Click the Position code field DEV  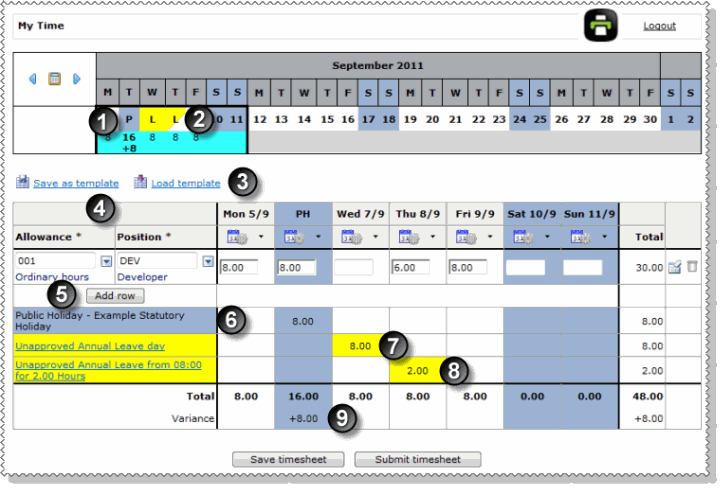[x=157, y=261]
